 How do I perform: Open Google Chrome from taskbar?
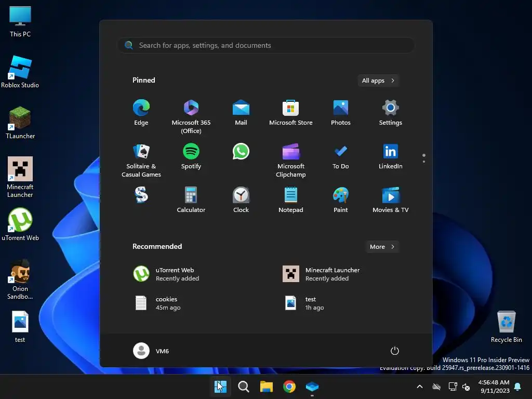click(289, 387)
